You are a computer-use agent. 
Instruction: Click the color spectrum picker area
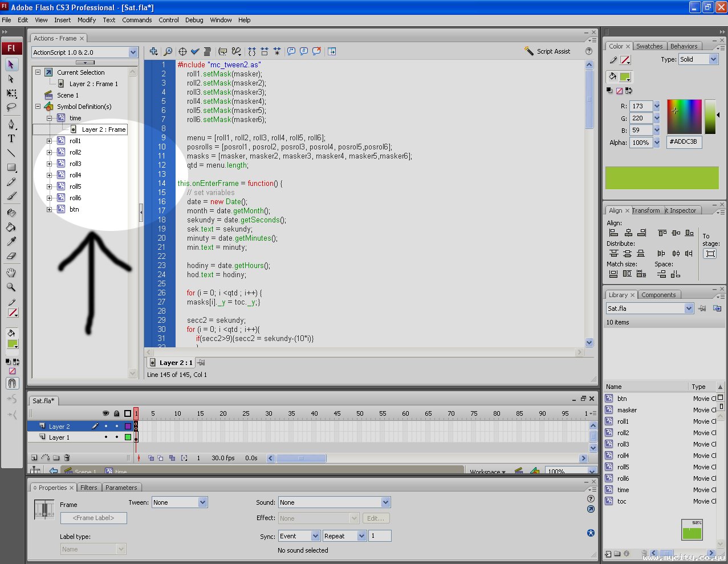[x=684, y=116]
